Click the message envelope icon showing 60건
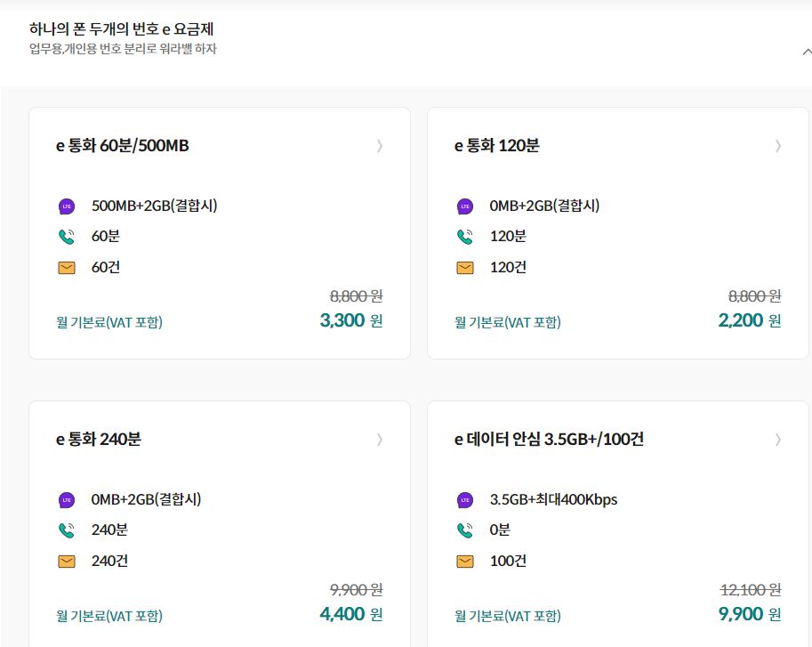812x647 pixels. tap(66, 267)
